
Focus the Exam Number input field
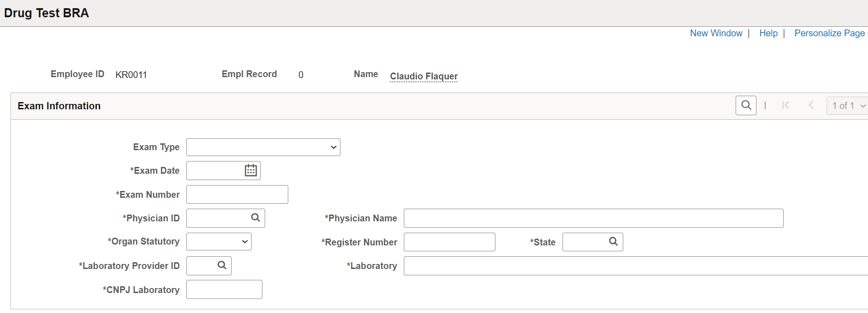pyautogui.click(x=237, y=195)
